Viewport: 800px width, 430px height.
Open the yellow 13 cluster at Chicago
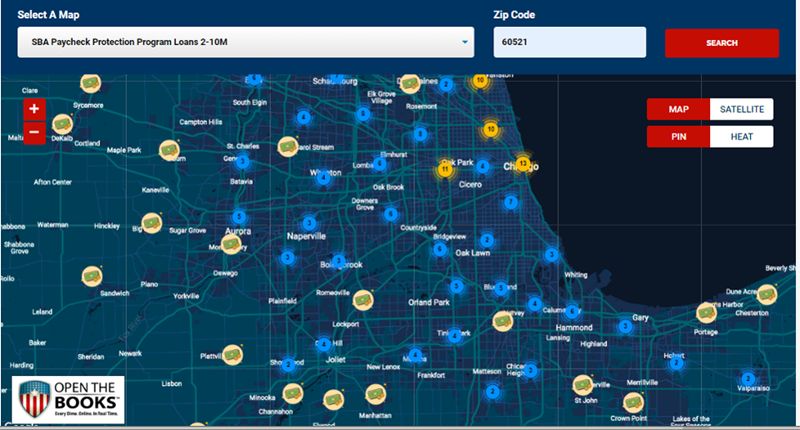click(523, 163)
